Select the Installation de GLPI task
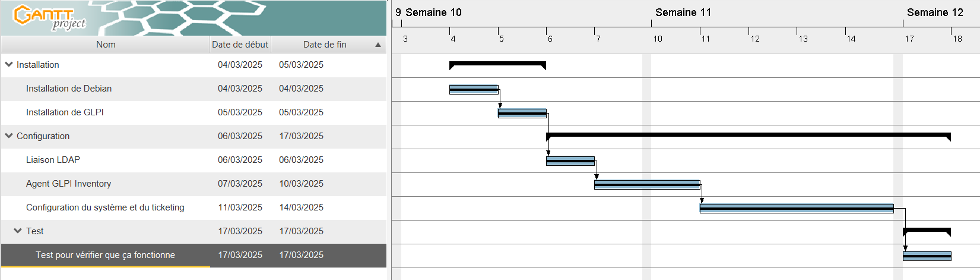Viewport: 980px width, 280px height. coord(65,112)
